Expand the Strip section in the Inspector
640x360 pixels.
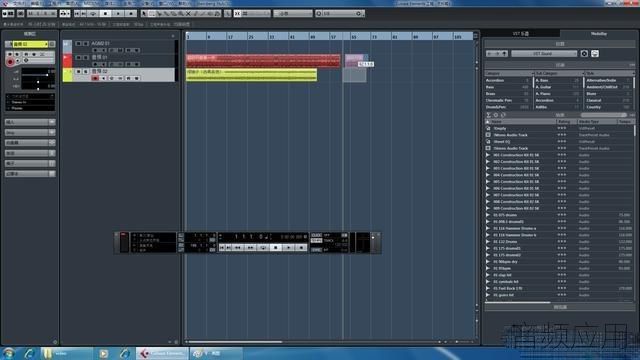click(30, 133)
